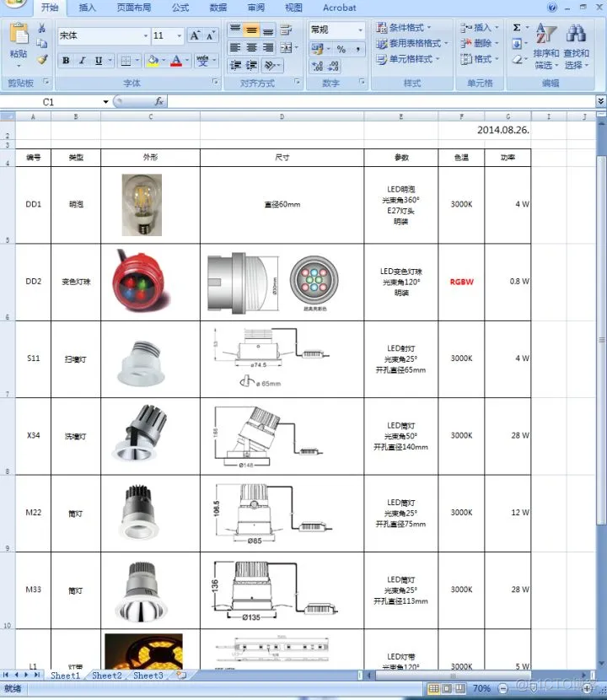Toggle middle vertical alignment
The width and height of the screenshot is (607, 700).
click(252, 30)
